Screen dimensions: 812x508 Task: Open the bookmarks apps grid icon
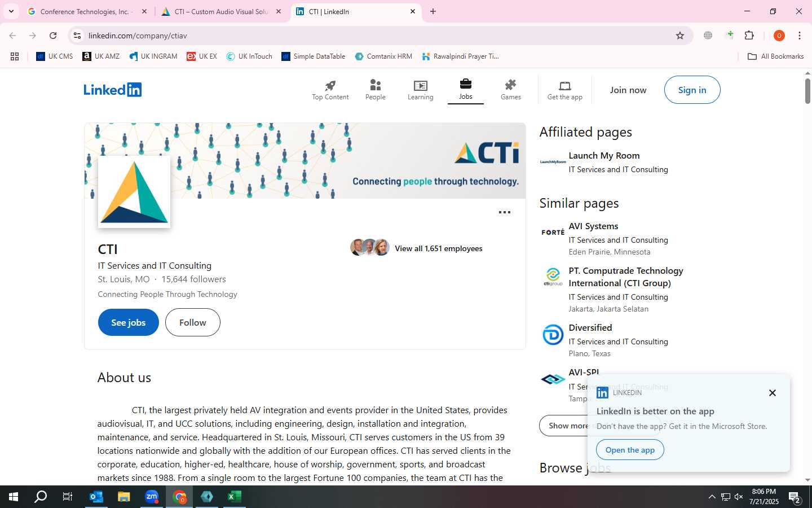click(x=15, y=56)
